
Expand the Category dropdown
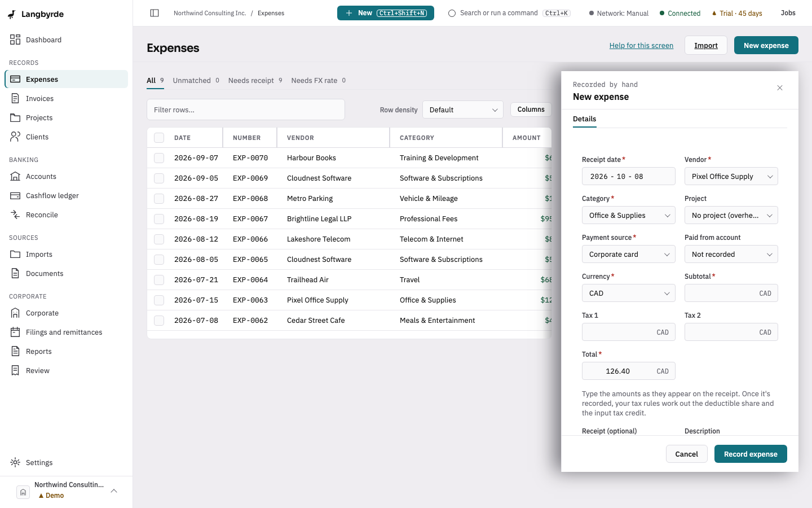point(629,215)
